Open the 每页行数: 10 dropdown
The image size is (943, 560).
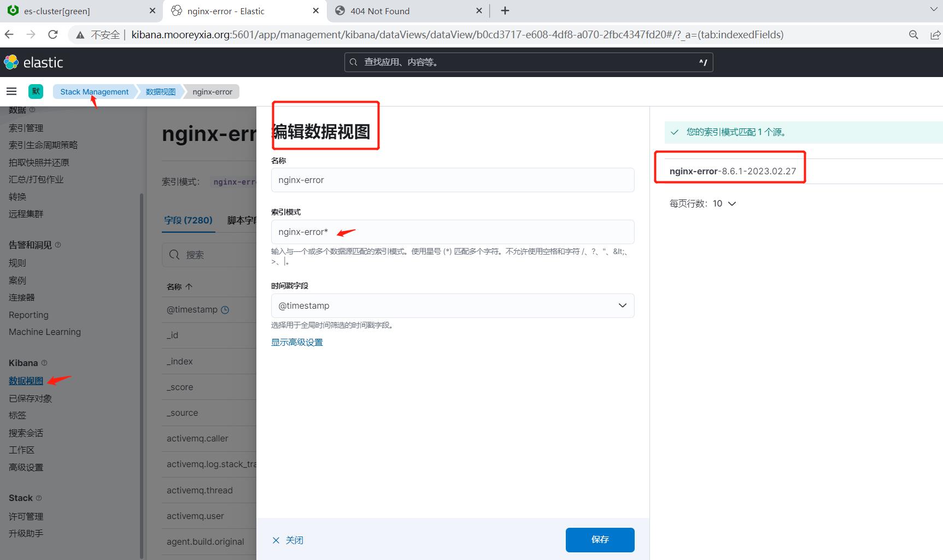click(703, 203)
